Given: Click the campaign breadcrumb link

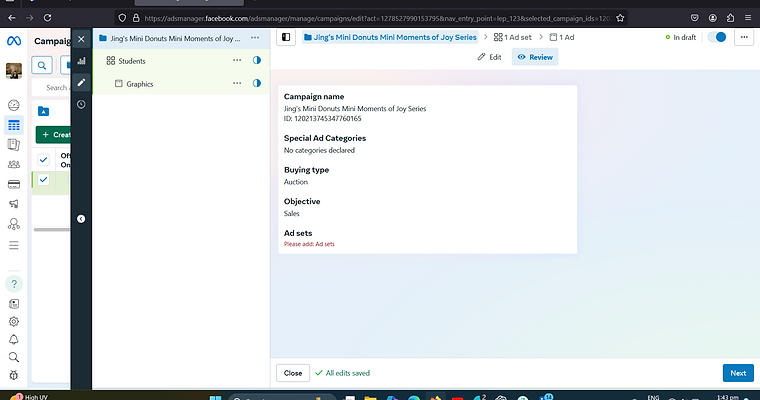Looking at the screenshot, I should (390, 37).
